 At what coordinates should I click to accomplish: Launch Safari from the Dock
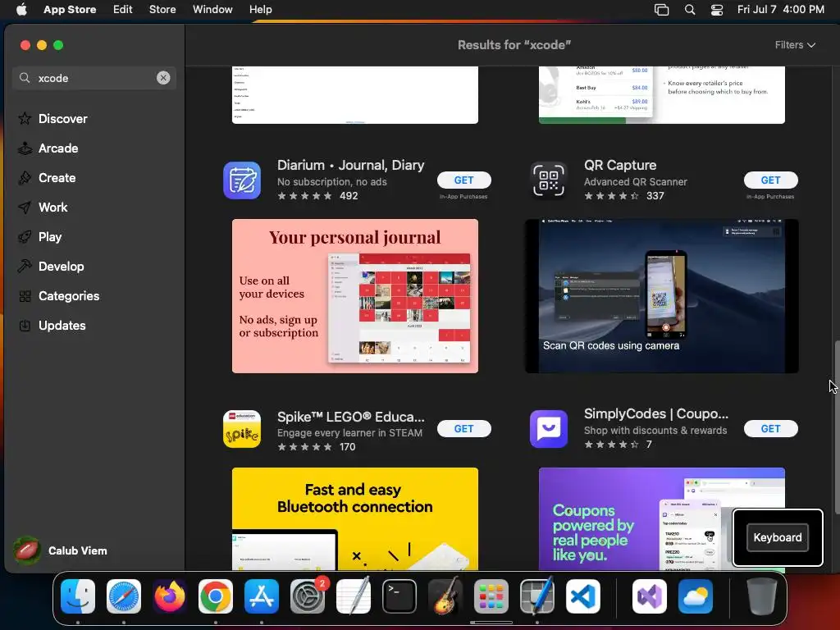124,596
